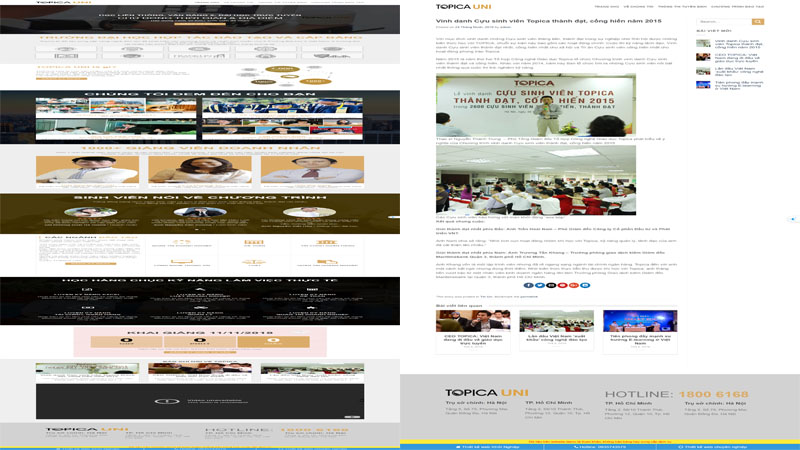Share the article on Facebook
Viewport: 800px width, 450px height.
click(x=529, y=285)
